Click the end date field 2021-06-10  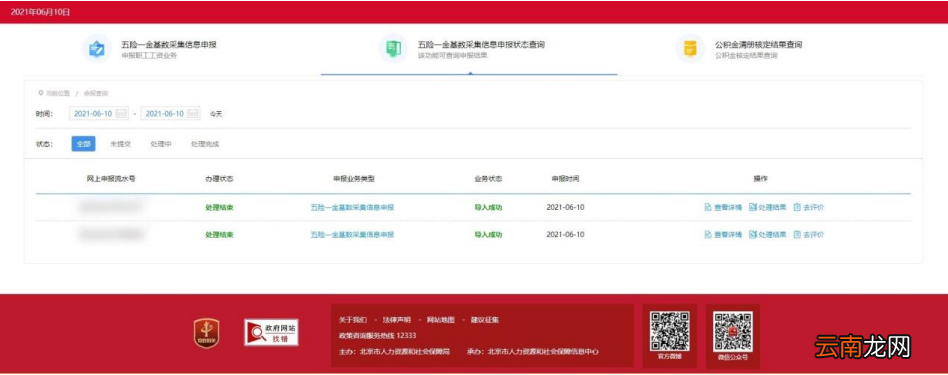pyautogui.click(x=170, y=113)
